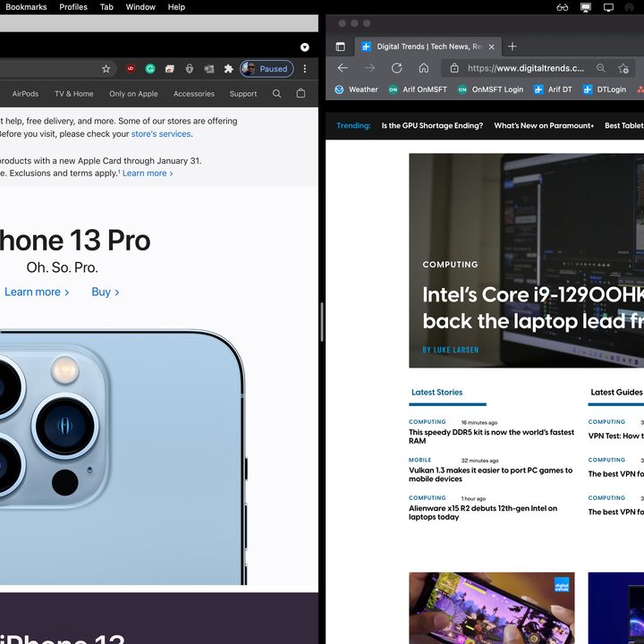Open the Help menu in menu bar
The width and height of the screenshot is (644, 644).
pyautogui.click(x=176, y=7)
